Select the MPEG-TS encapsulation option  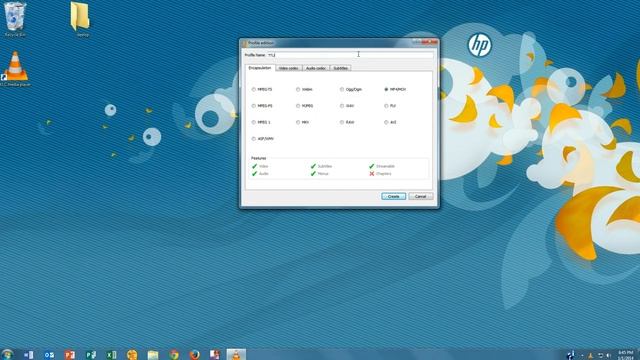point(262,89)
